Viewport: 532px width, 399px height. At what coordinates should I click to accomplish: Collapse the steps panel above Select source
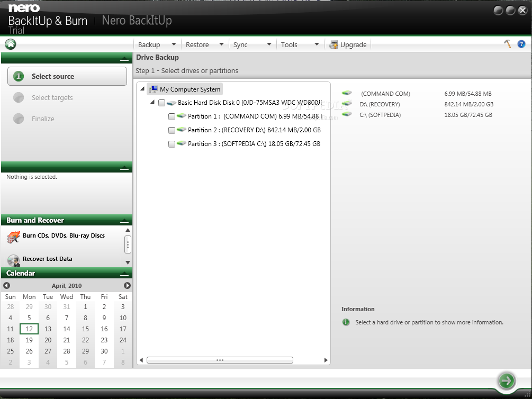point(124,59)
